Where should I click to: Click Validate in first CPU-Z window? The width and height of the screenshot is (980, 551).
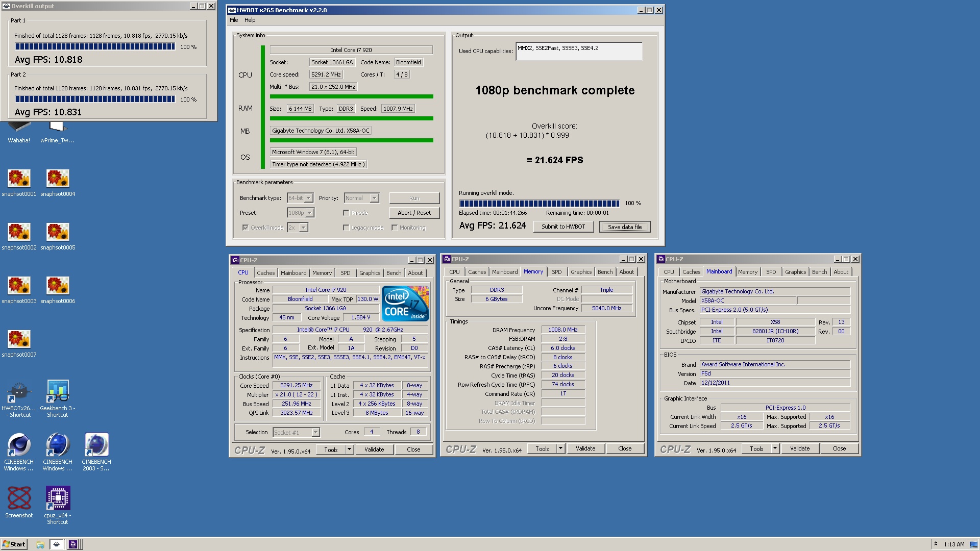click(x=374, y=449)
